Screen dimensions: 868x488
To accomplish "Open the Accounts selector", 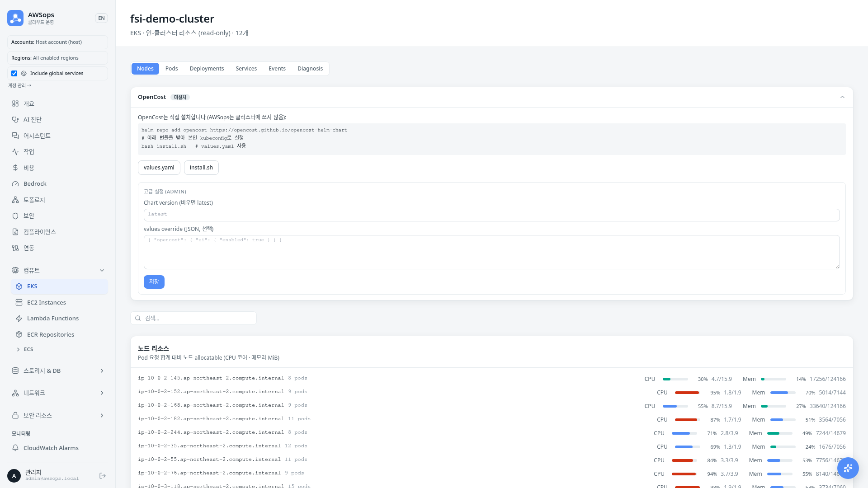I will pos(57,42).
